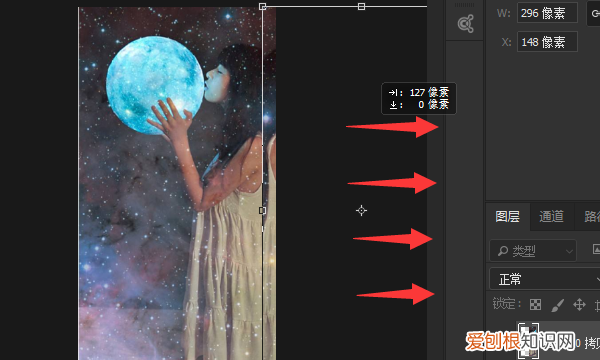Toggle lock image pixels brush icon
600x360 pixels.
pos(558,305)
